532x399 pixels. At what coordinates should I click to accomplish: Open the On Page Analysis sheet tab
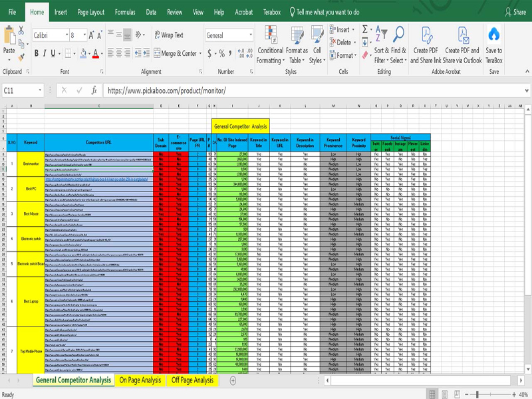142,382
